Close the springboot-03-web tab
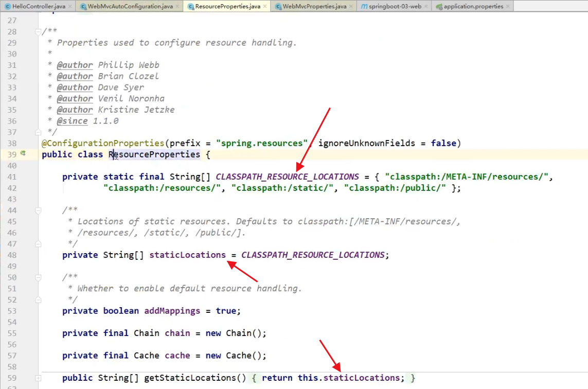 pyautogui.click(x=426, y=6)
